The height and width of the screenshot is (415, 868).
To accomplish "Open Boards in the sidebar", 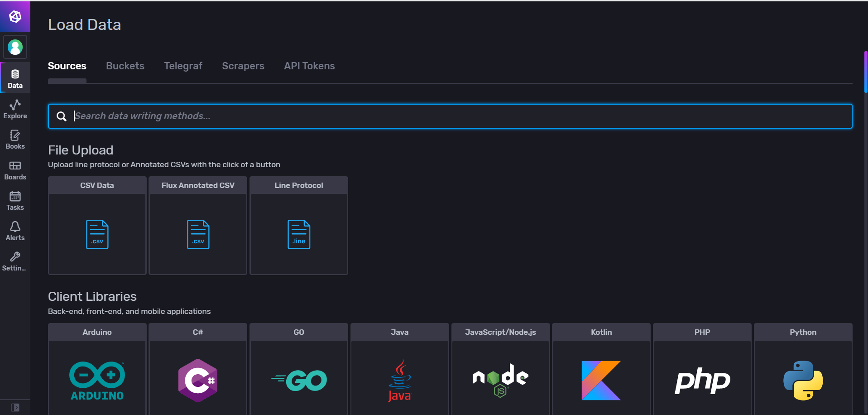I will [x=15, y=170].
